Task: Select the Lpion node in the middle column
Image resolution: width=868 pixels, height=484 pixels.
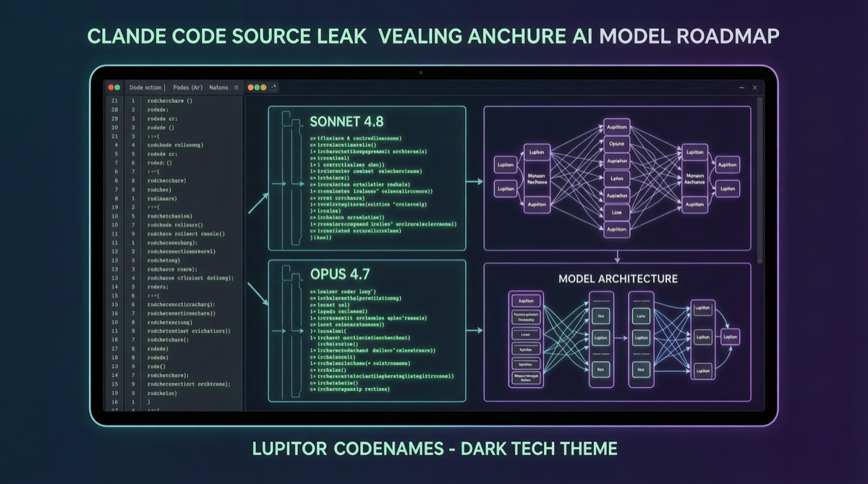Action: (617, 178)
